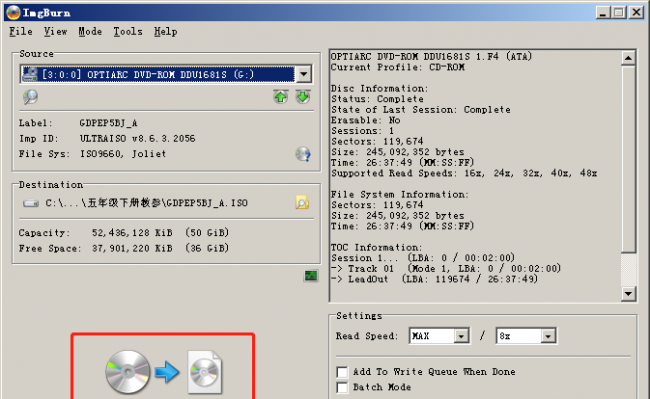
Task: Click the info panel scrollbar thumb
Action: point(628,159)
